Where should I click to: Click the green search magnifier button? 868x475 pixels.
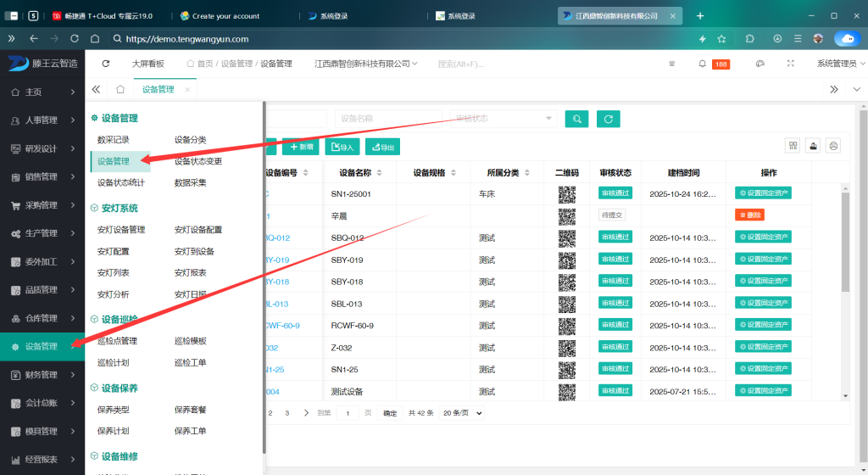[576, 119]
